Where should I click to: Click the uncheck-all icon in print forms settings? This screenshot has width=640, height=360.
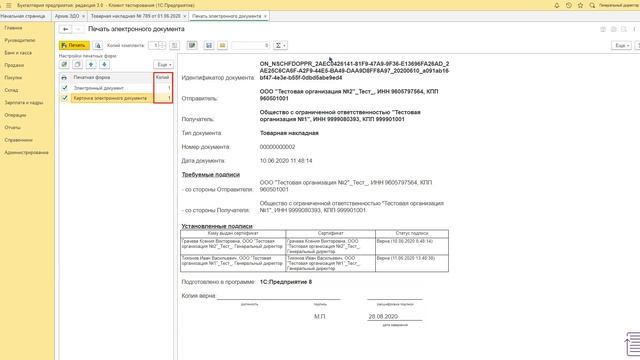click(x=77, y=64)
